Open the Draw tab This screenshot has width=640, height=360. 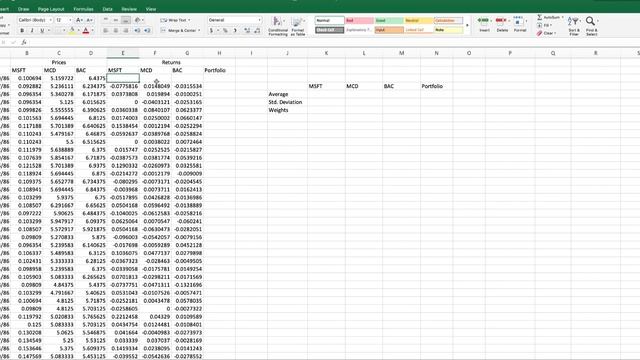(x=24, y=9)
